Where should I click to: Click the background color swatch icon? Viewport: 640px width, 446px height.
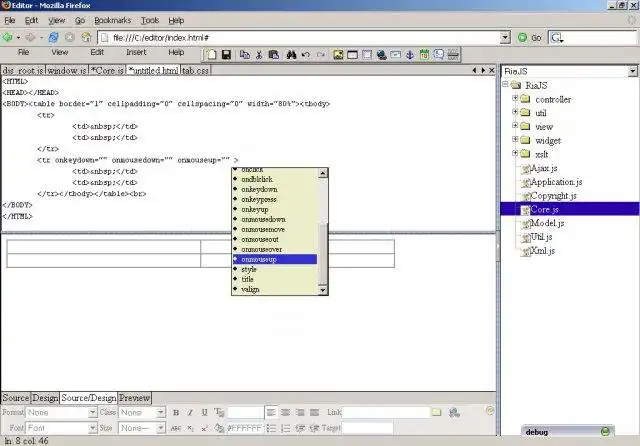point(219,428)
